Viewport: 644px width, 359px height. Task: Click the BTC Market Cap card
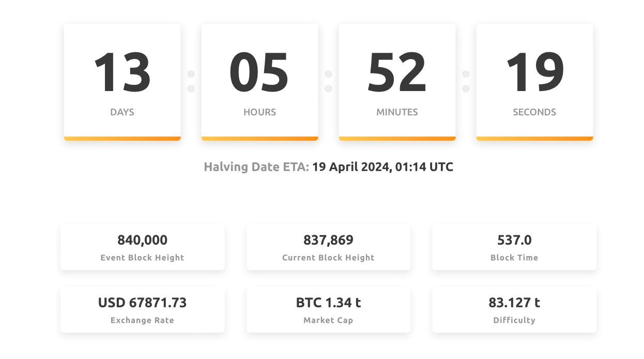(x=328, y=310)
